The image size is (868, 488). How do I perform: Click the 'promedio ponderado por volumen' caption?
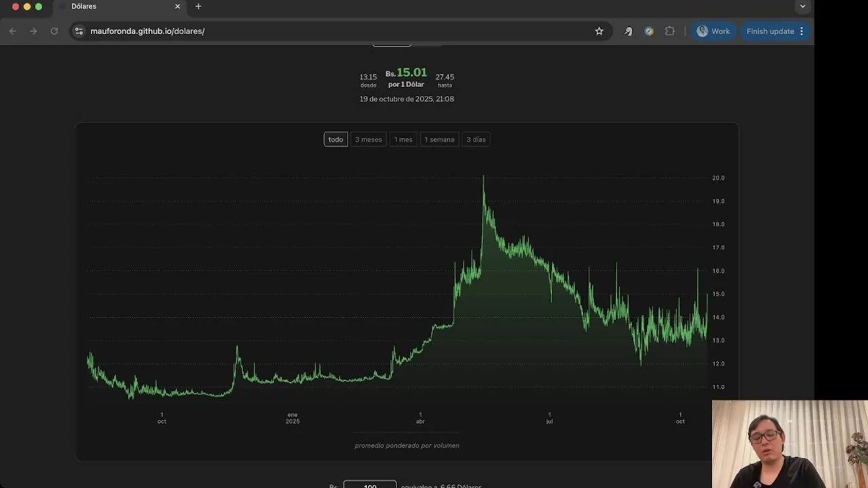click(x=407, y=445)
